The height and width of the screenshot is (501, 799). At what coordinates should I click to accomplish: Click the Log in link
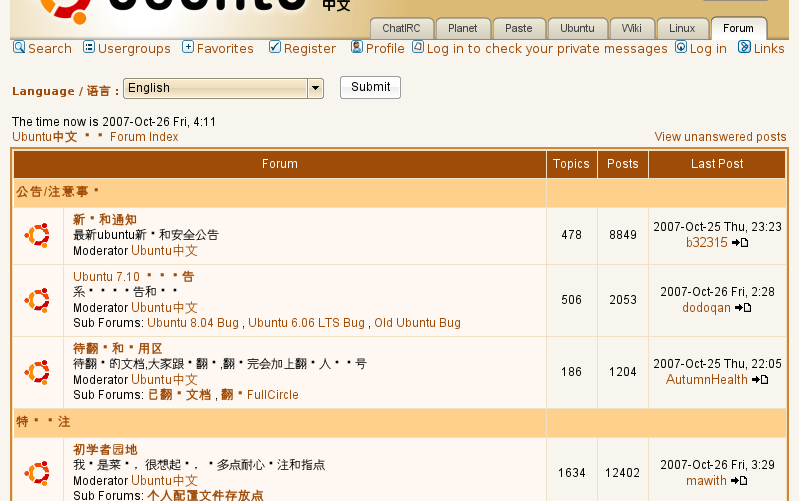tap(708, 49)
